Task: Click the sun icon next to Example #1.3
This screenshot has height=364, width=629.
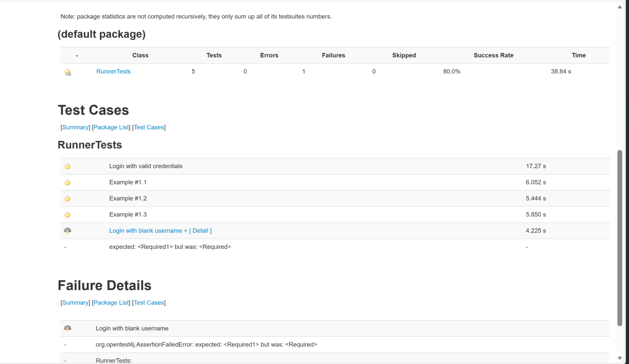Action: 68,215
